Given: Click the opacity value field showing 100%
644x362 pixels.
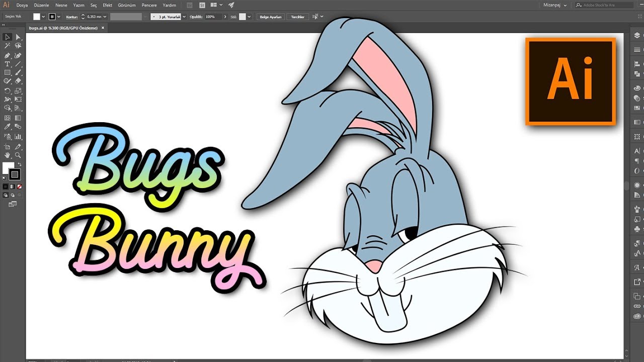Looking at the screenshot, I should (213, 17).
